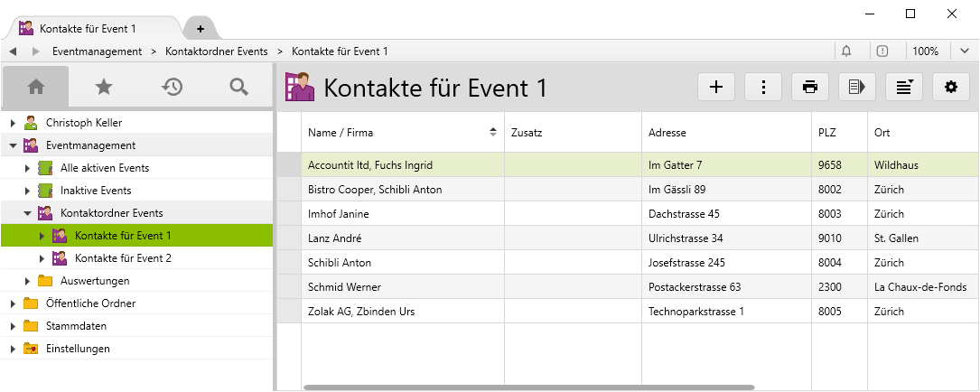Select Kontakte für Event 2 in tree

click(123, 258)
